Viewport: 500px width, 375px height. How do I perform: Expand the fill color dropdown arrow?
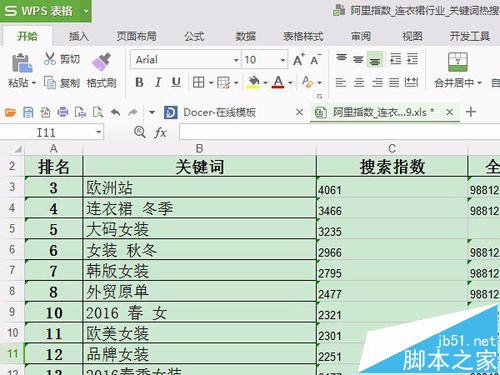tap(265, 82)
